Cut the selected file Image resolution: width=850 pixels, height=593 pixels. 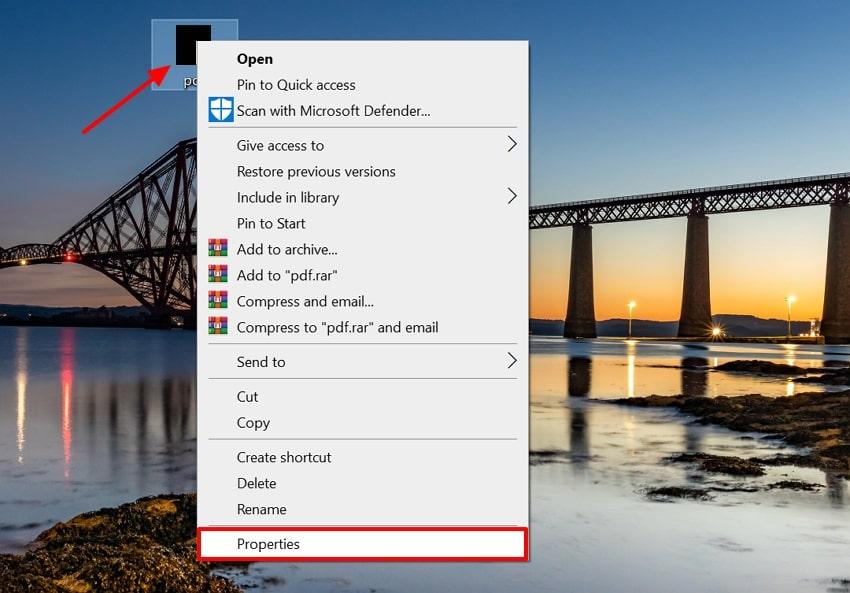[x=247, y=397]
